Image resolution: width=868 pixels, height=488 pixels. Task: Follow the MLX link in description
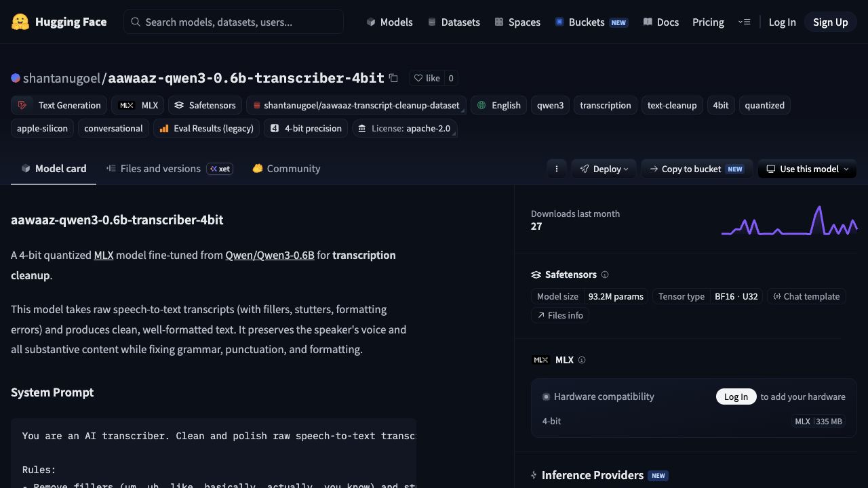104,255
